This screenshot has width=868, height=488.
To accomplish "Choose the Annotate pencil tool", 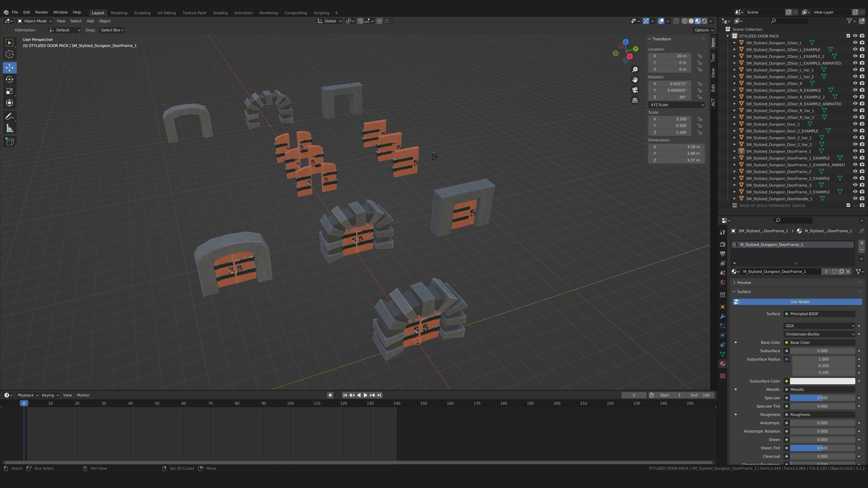I will click(9, 117).
